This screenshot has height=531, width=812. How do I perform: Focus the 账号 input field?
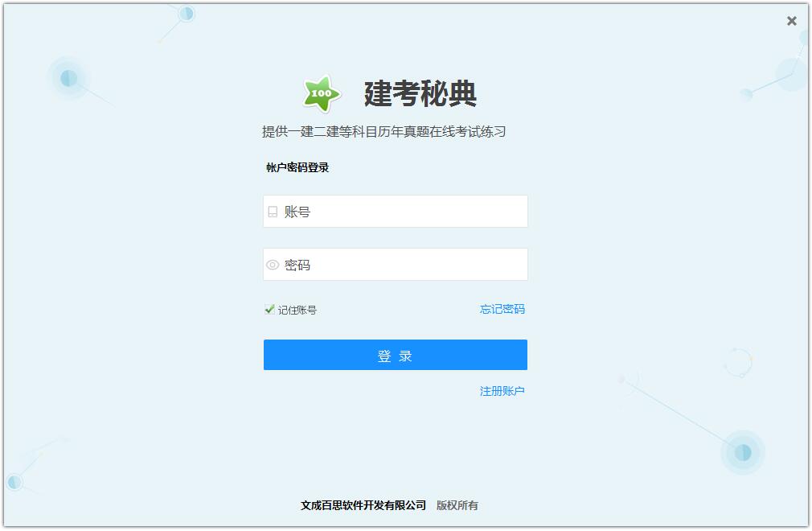395,212
